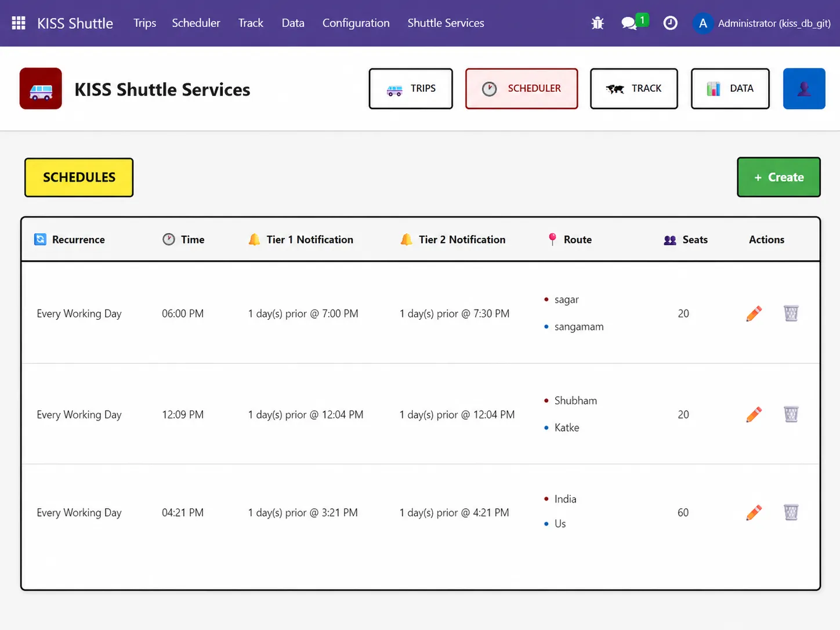Click the yellow SCHEDULES button
The image size is (840, 630).
[x=79, y=178]
